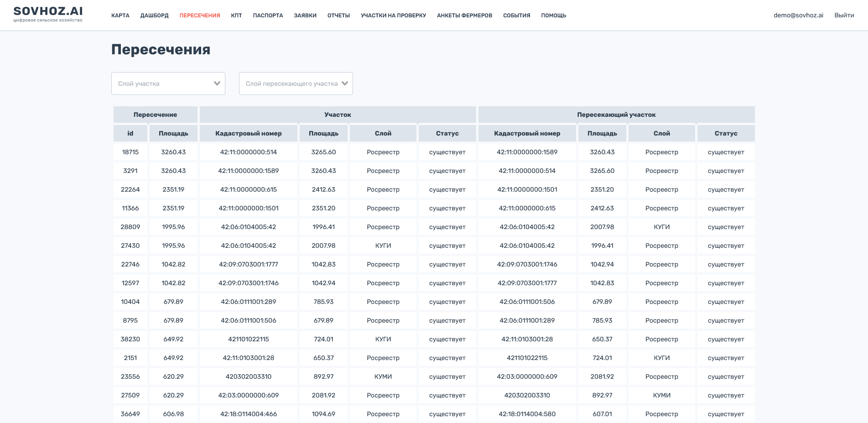Select the Пересечения navigation tab
This screenshot has height=423, width=868.
click(200, 16)
